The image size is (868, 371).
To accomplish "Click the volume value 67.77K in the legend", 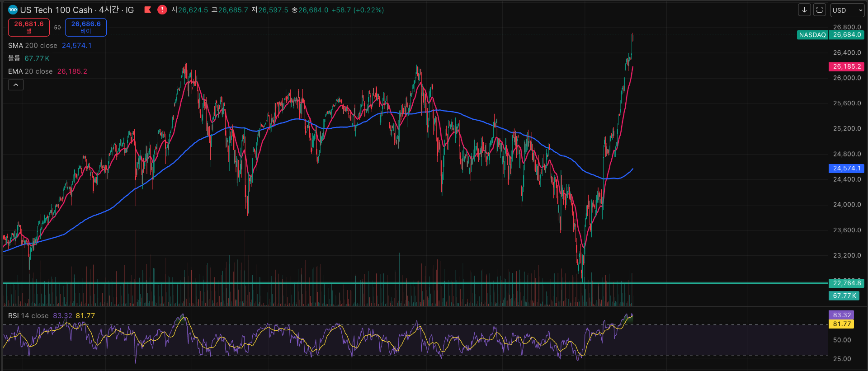I will [37, 58].
